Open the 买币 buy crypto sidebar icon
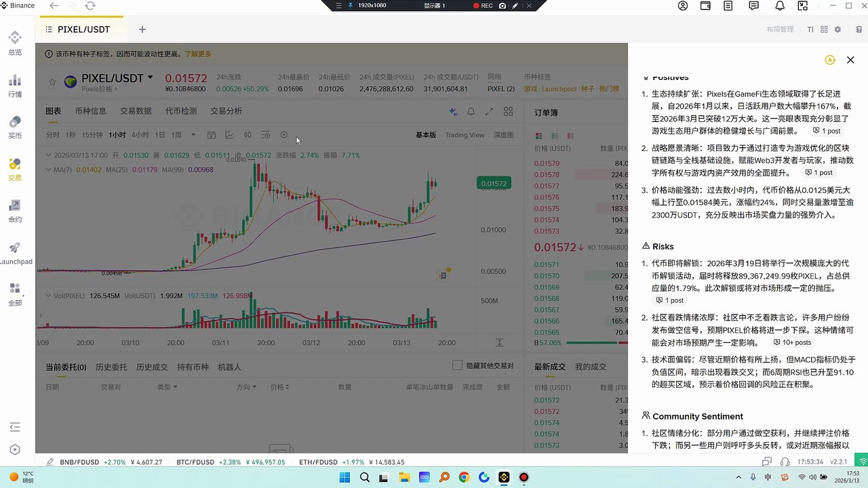 (x=15, y=127)
